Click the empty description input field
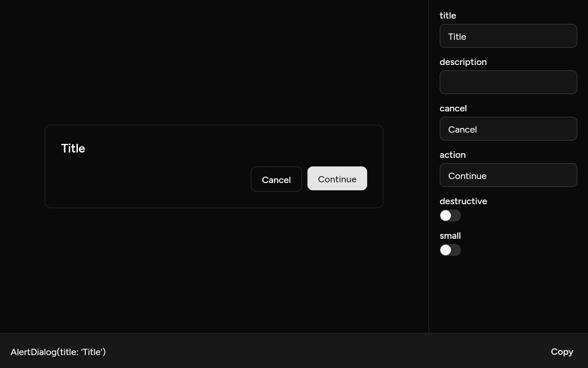Screen dimensions: 588x368 coord(508,82)
